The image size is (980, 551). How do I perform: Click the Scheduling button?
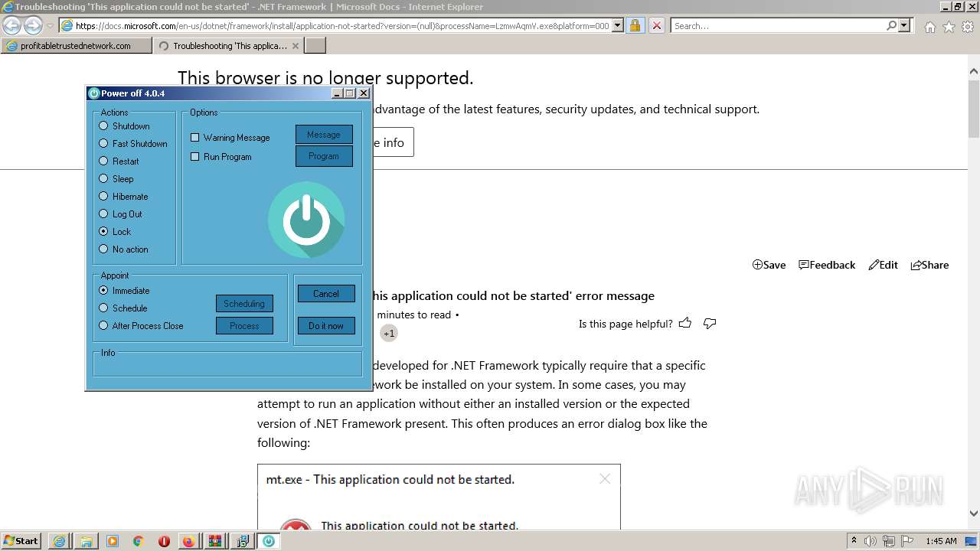coord(244,304)
